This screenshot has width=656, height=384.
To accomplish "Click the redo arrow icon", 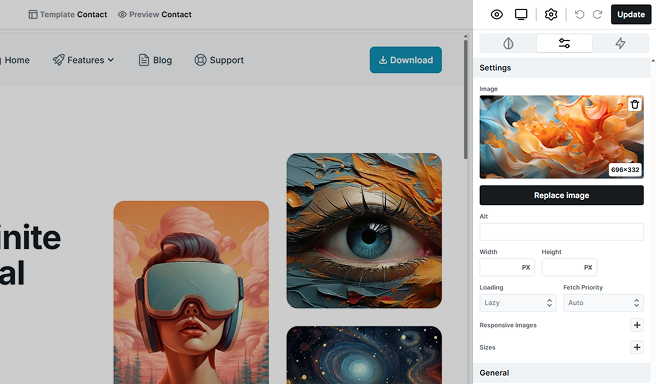I will 597,15.
